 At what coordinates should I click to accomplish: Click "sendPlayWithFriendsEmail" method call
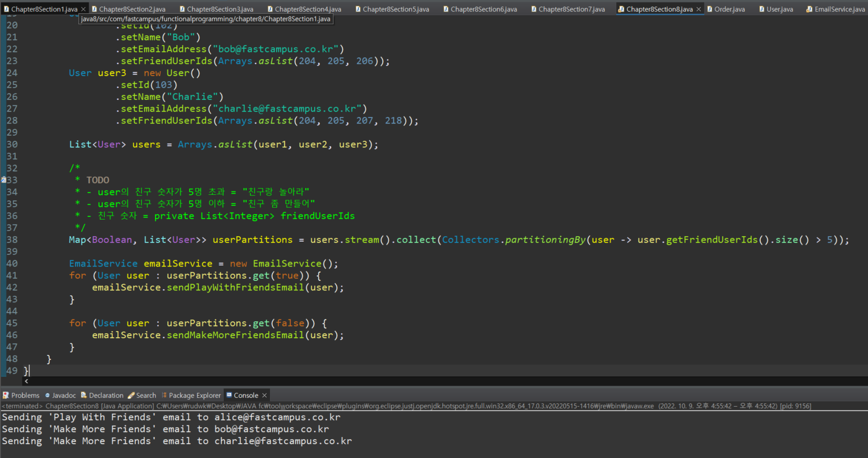[x=236, y=287]
